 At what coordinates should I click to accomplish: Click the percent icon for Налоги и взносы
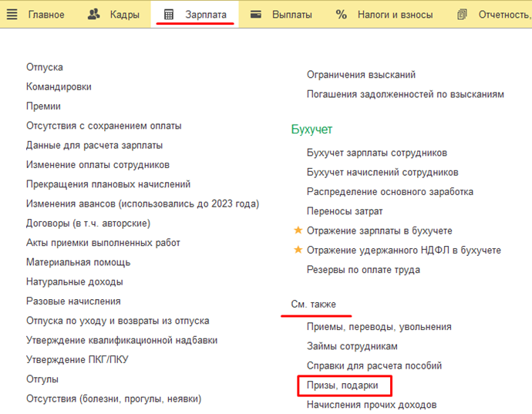(342, 14)
